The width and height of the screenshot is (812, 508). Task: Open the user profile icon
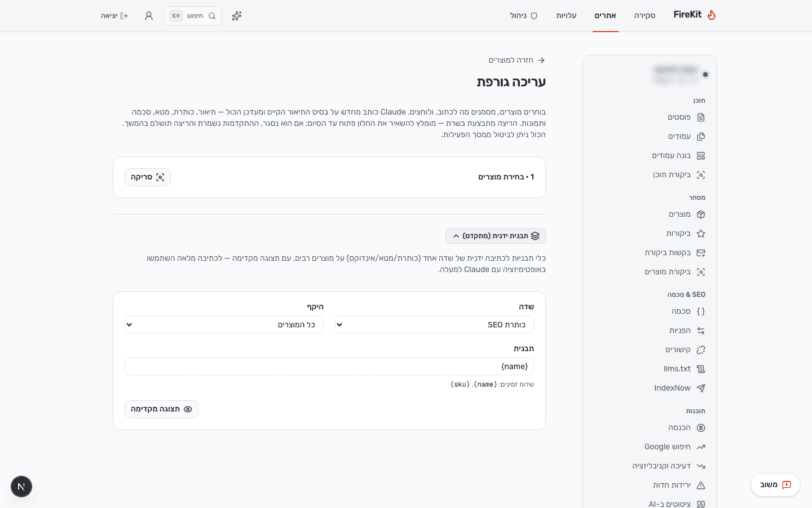tap(149, 16)
